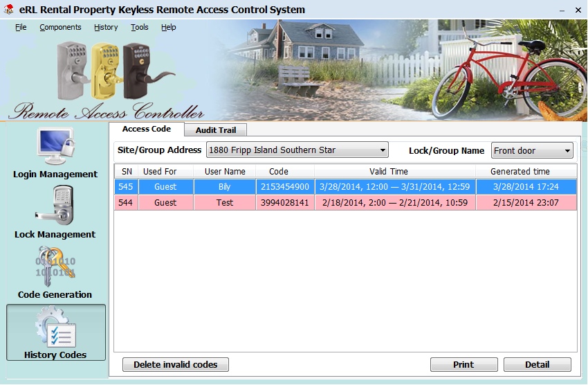588x385 pixels.
Task: Click generated time 2/15/2014 23:07
Action: (x=526, y=203)
